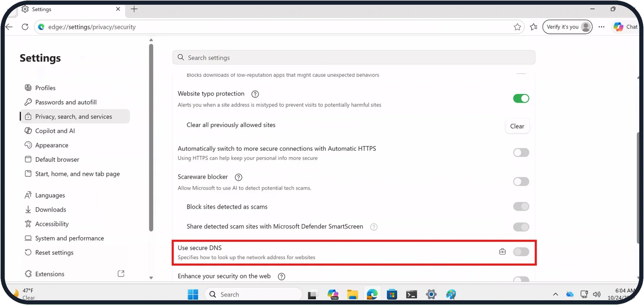The image size is (644, 305).
Task: Open the favorites list icon
Action: click(x=534, y=27)
